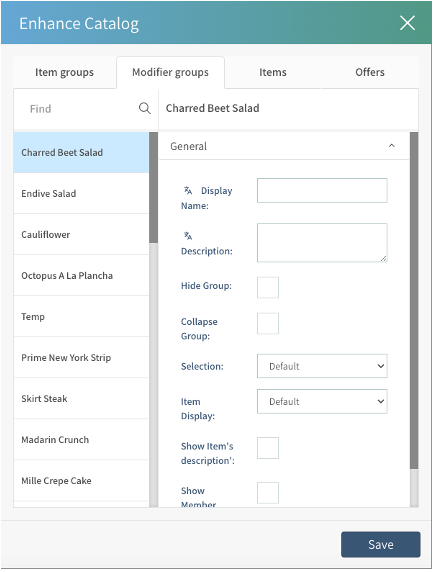Select Octopus A La Plancha

[81, 276]
